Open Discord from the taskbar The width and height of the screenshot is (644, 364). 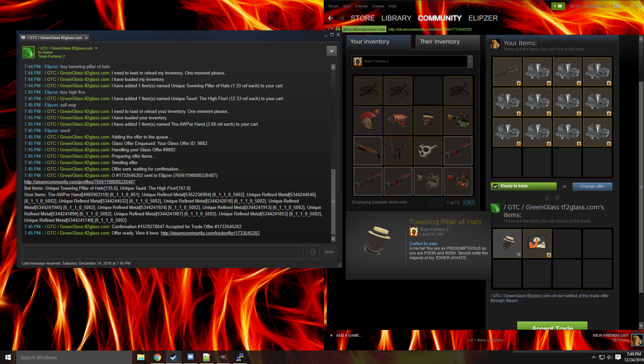(x=190, y=357)
